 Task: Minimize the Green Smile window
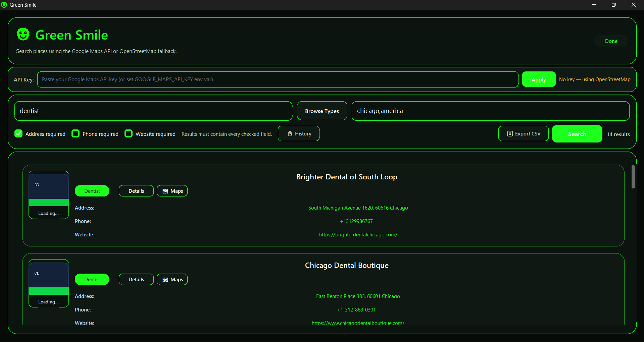[x=594, y=5]
